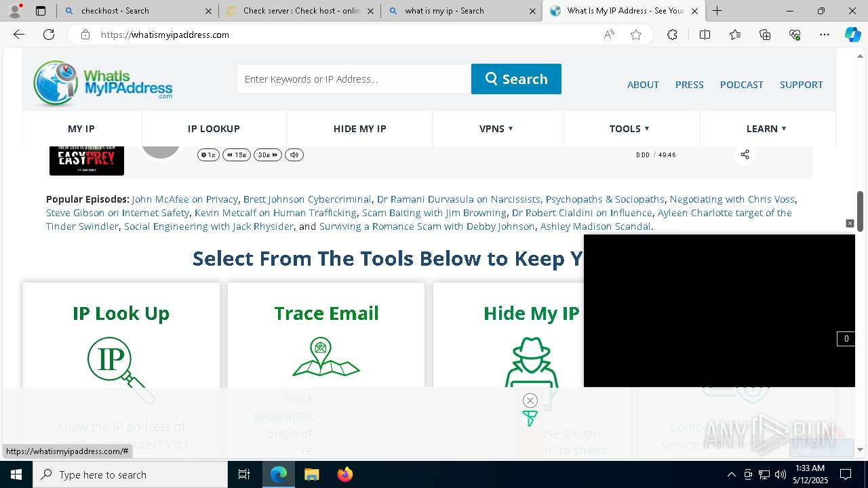
Task: Open John McAfee on Privacy episode
Action: click(x=184, y=199)
